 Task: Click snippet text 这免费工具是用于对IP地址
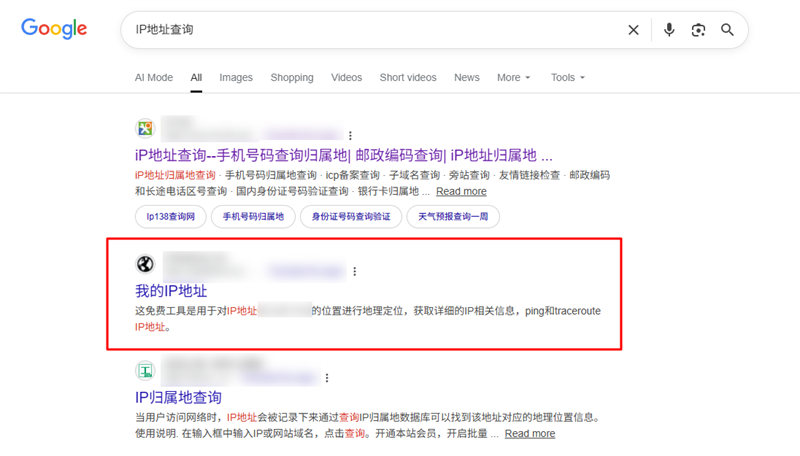pyautogui.click(x=196, y=311)
